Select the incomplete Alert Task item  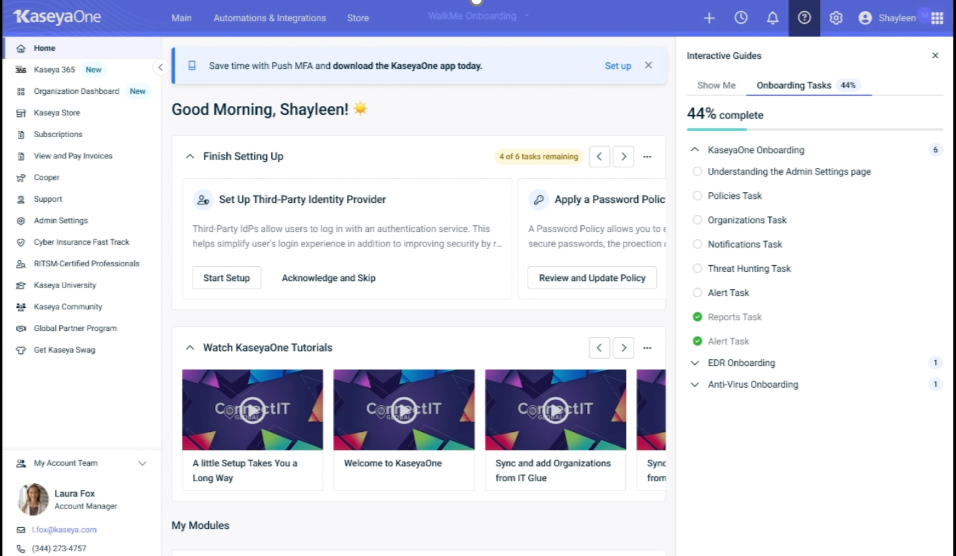[x=728, y=293]
